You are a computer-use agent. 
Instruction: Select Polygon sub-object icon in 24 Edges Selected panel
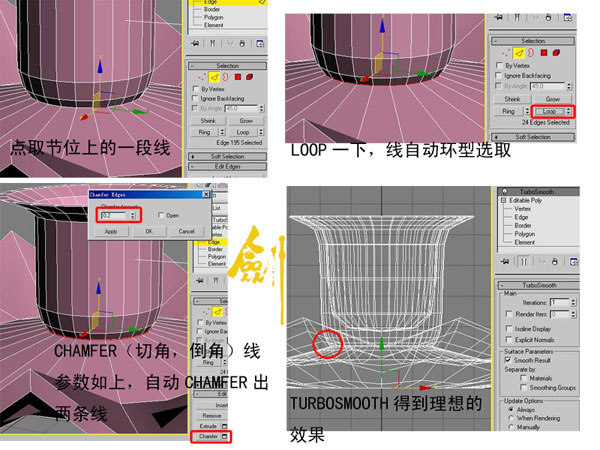(544, 53)
